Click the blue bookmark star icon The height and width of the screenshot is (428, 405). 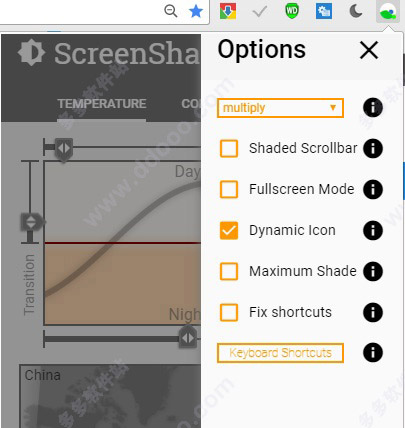tap(196, 12)
